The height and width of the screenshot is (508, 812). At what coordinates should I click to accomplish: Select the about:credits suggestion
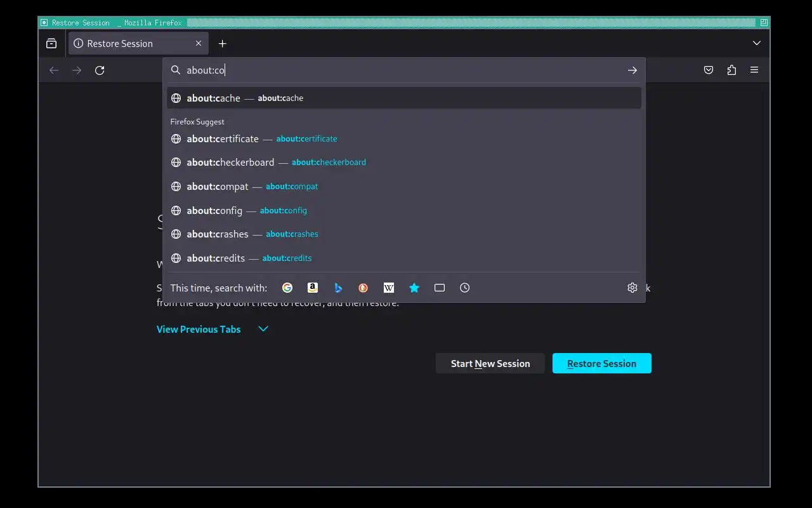pyautogui.click(x=404, y=258)
